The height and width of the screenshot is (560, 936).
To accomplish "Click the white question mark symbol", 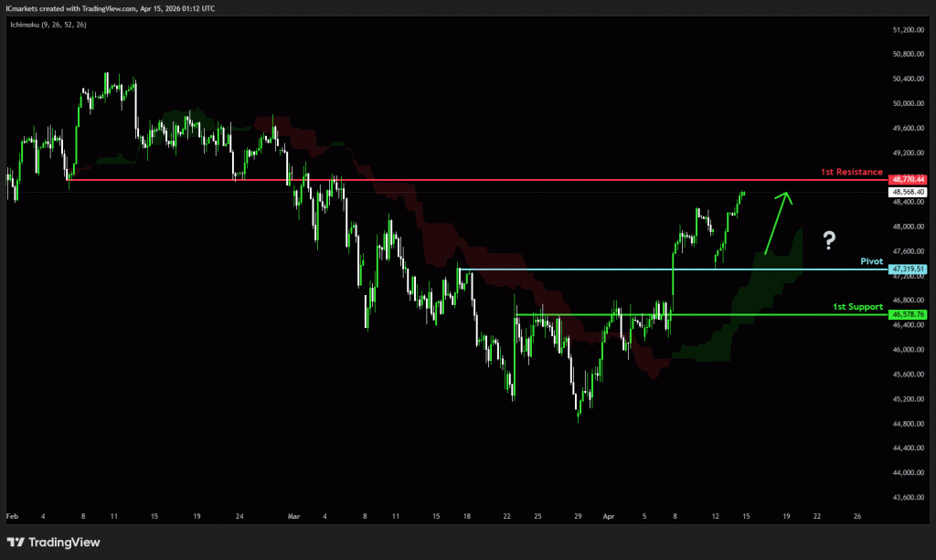I will tap(828, 241).
